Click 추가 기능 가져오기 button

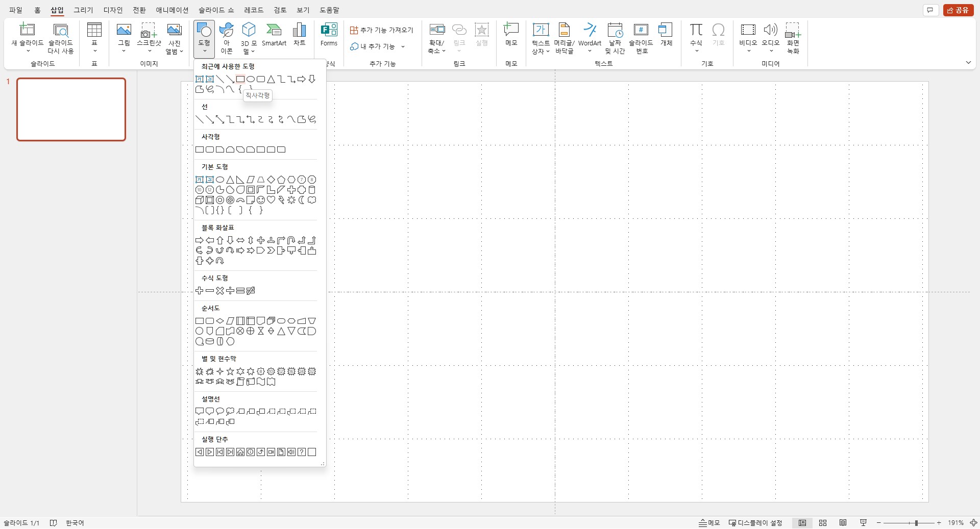(x=381, y=30)
